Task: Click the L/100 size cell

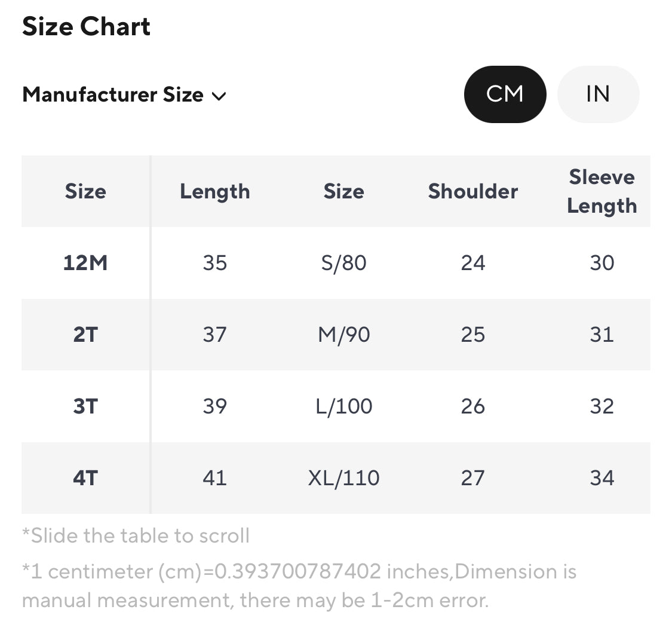Action: coord(343,406)
